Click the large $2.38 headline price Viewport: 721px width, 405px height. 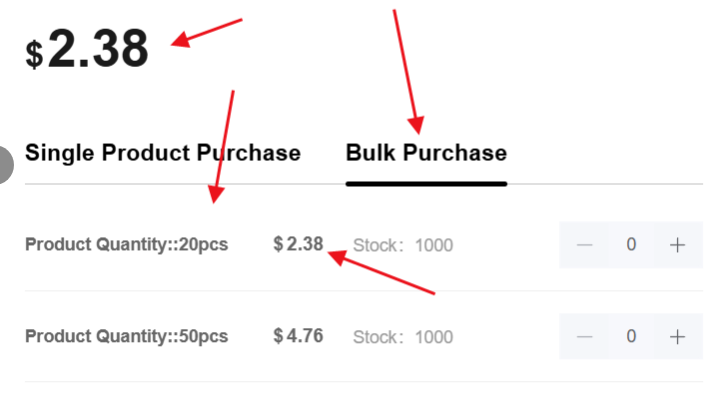(x=88, y=50)
